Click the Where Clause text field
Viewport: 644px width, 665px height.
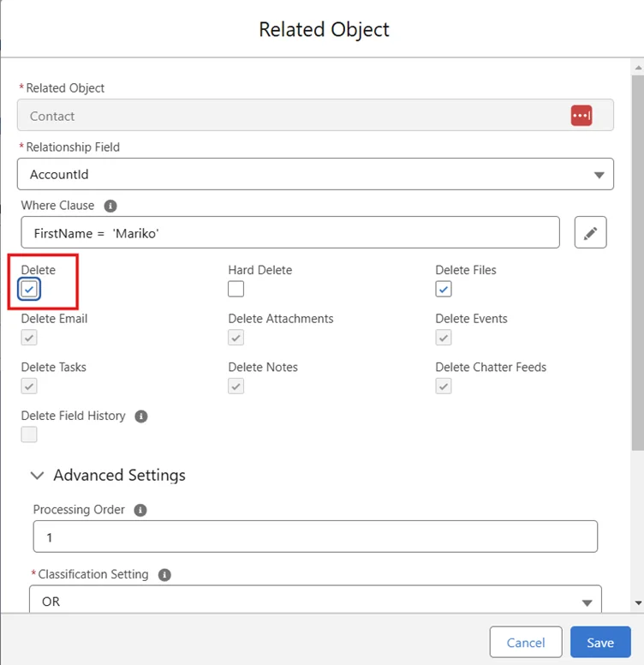tap(289, 232)
